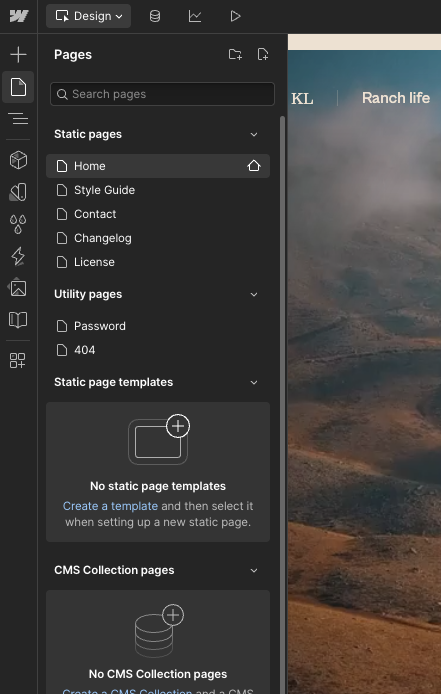This screenshot has width=441, height=694.
Task: Collapse the CMS Collection pages section
Action: (254, 571)
